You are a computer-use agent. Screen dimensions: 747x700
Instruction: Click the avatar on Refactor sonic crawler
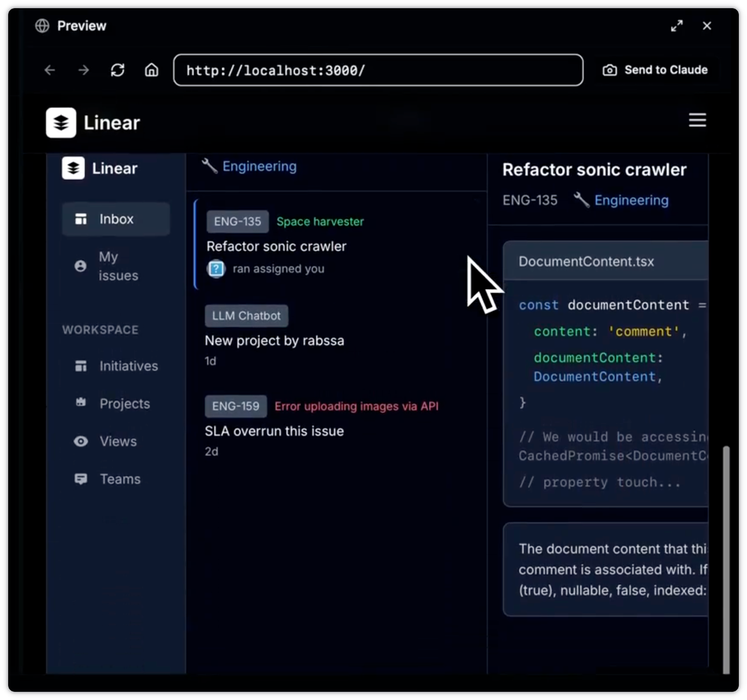[x=216, y=269]
